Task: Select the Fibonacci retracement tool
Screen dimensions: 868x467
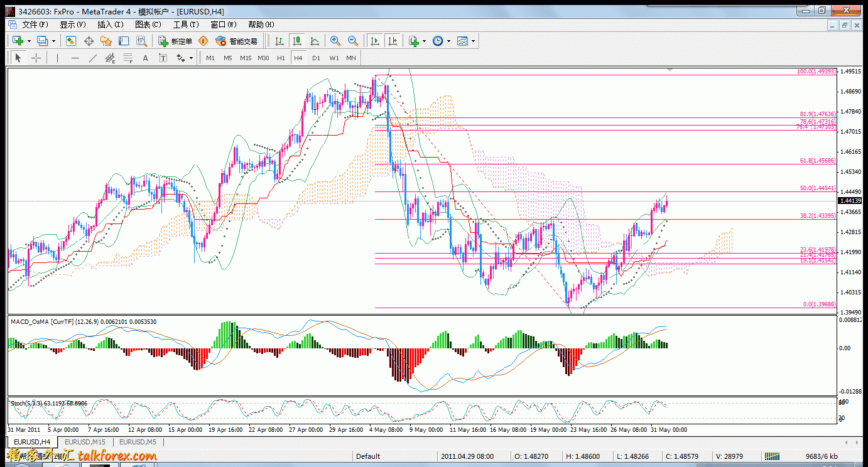Action: [x=128, y=58]
